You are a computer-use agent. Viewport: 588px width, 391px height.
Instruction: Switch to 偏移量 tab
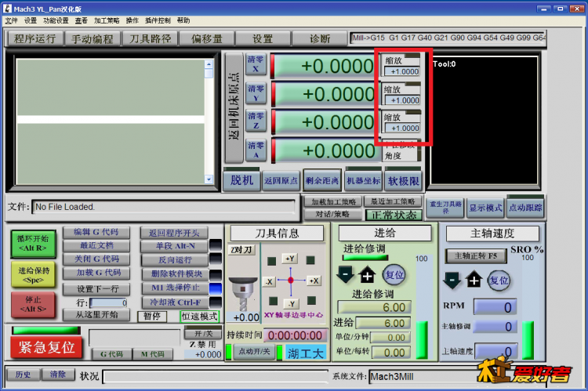(x=207, y=38)
